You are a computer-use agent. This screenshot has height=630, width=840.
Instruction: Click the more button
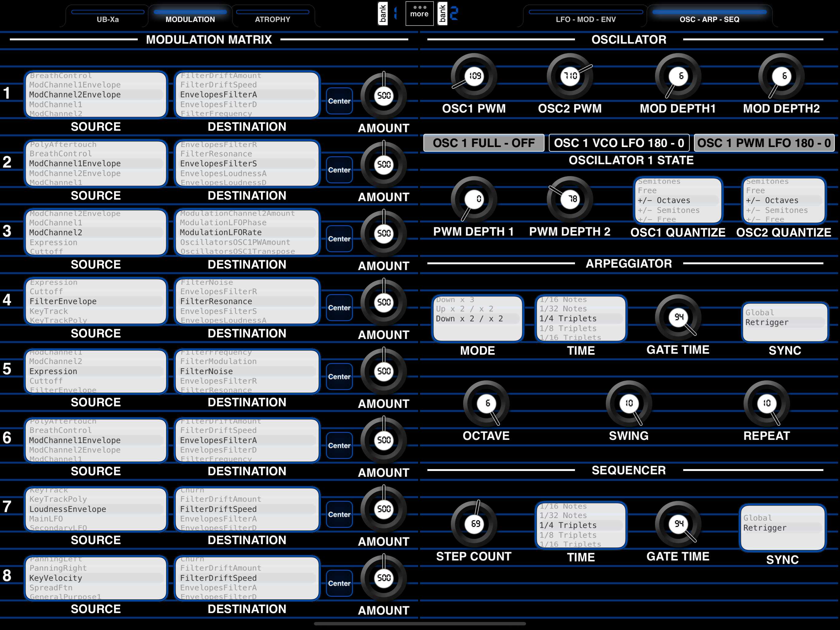(x=419, y=14)
